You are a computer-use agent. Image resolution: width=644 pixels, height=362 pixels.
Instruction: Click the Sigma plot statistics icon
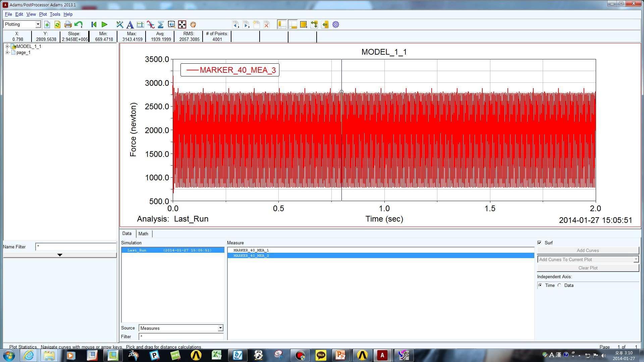(x=161, y=24)
